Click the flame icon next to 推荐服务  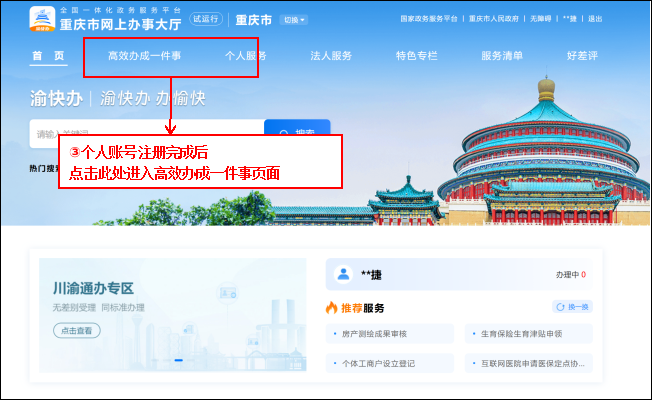coord(332,308)
